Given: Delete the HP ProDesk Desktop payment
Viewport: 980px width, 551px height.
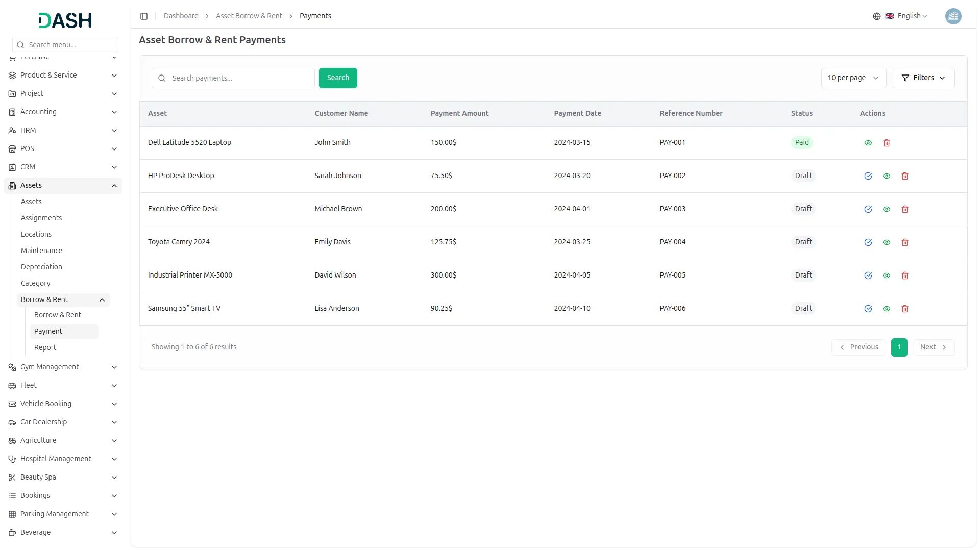Looking at the screenshot, I should pyautogui.click(x=905, y=176).
